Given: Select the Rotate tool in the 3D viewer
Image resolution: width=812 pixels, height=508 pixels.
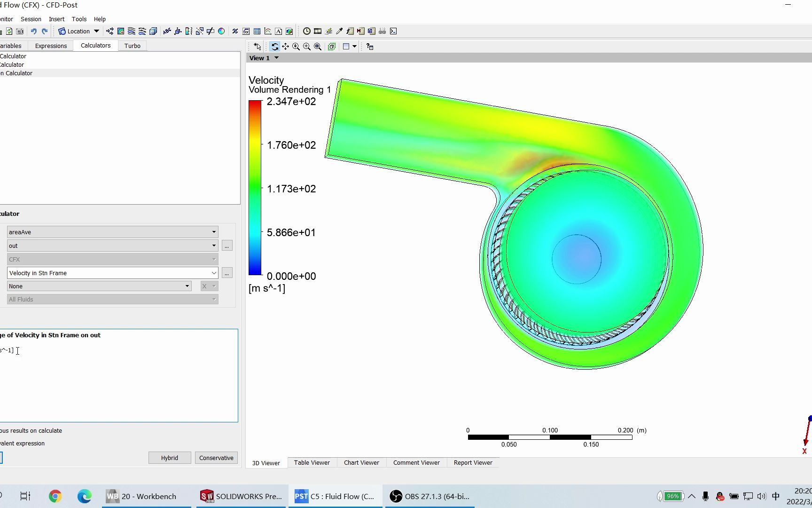Looking at the screenshot, I should click(x=275, y=46).
